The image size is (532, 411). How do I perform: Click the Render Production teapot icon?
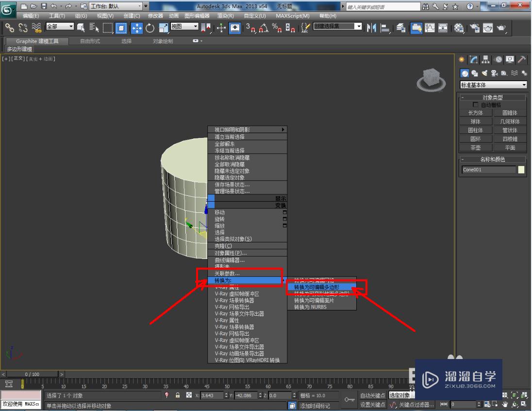click(501, 28)
